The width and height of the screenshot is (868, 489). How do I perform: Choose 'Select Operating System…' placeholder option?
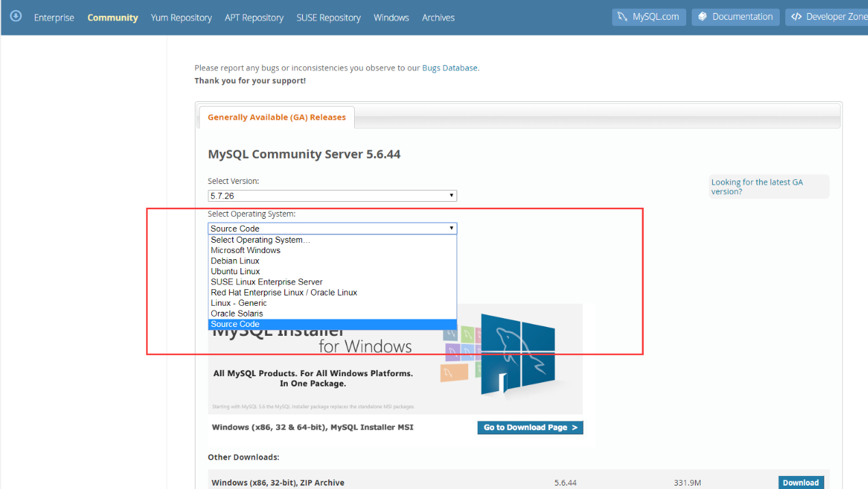tap(332, 240)
